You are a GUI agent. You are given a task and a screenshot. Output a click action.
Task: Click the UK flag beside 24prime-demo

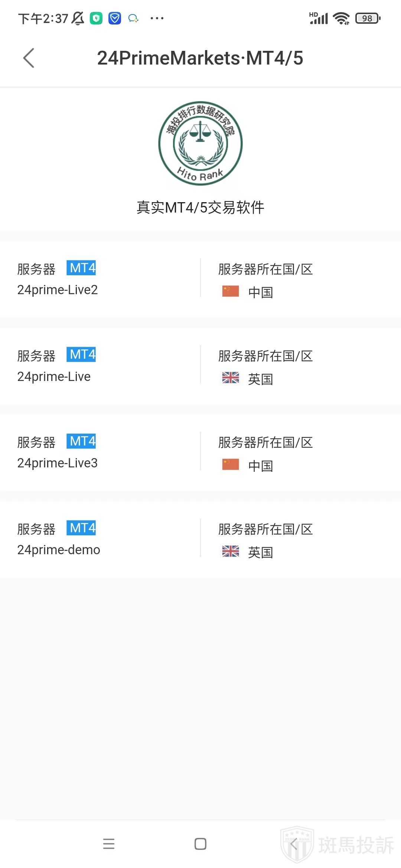tap(230, 551)
